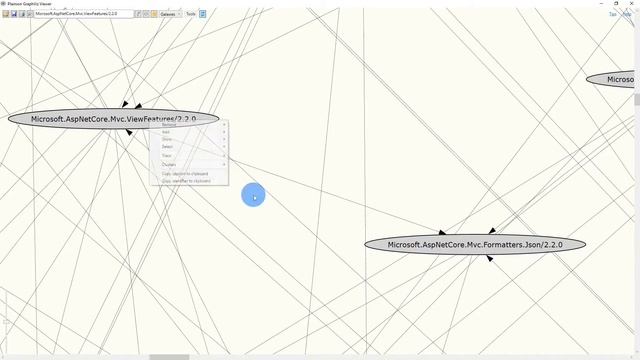Screen dimensions: 640x360
Task: Click the Plainion Graphviz Viewer title bar app icon
Action: [x=4, y=3]
